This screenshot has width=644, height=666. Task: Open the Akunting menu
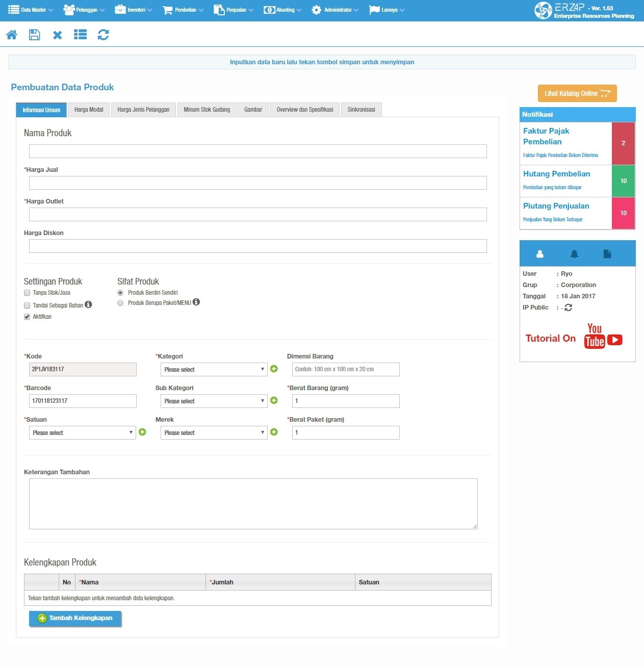pyautogui.click(x=282, y=10)
